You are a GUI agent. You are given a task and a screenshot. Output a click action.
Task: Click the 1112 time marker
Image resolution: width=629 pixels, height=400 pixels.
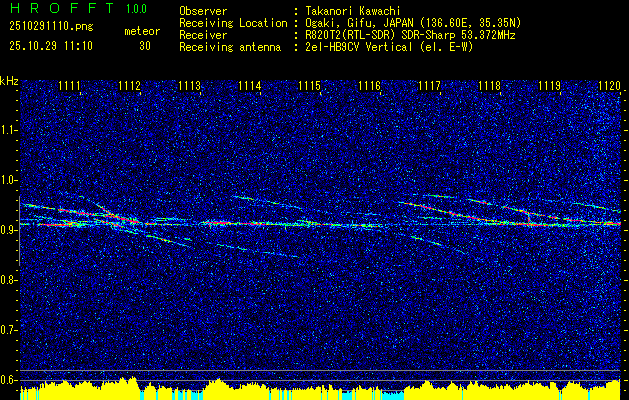(x=129, y=86)
